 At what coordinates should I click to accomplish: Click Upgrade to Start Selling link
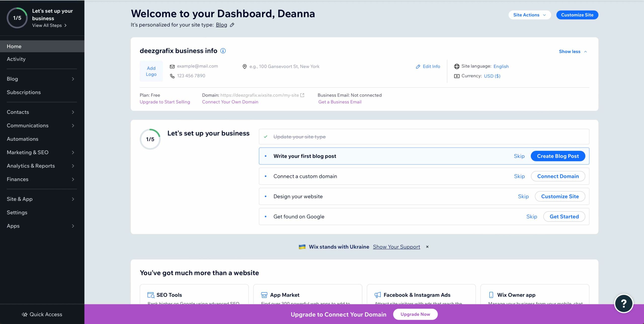pos(165,102)
